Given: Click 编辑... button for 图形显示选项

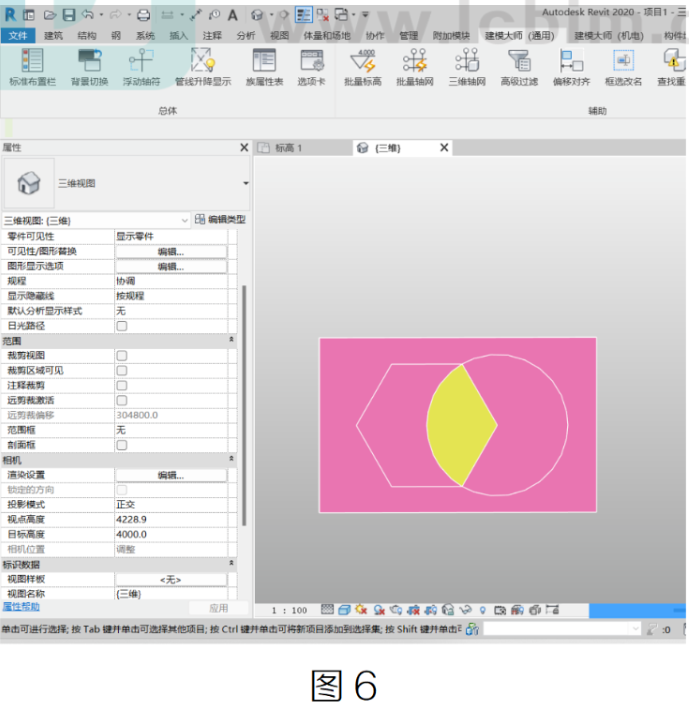Looking at the screenshot, I should tap(171, 267).
